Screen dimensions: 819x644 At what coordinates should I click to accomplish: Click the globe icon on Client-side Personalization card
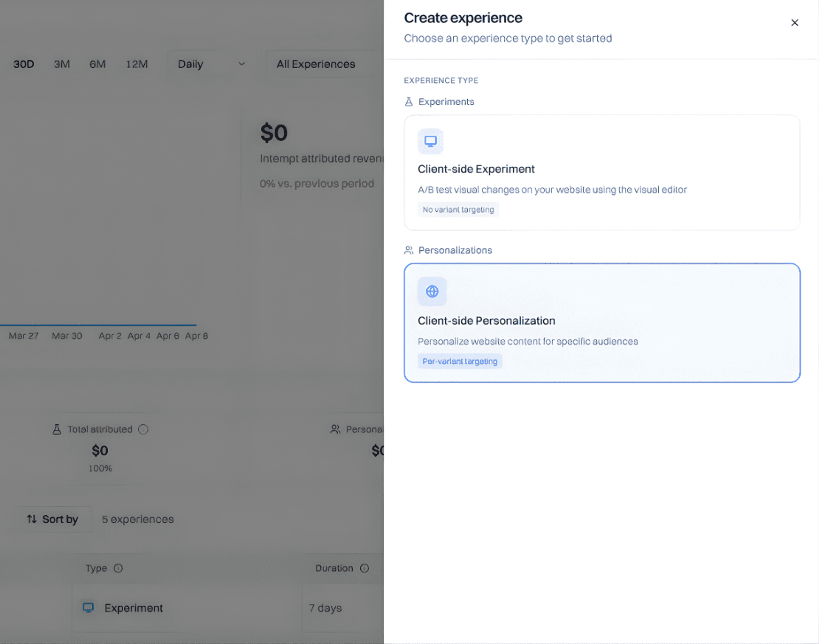[432, 291]
